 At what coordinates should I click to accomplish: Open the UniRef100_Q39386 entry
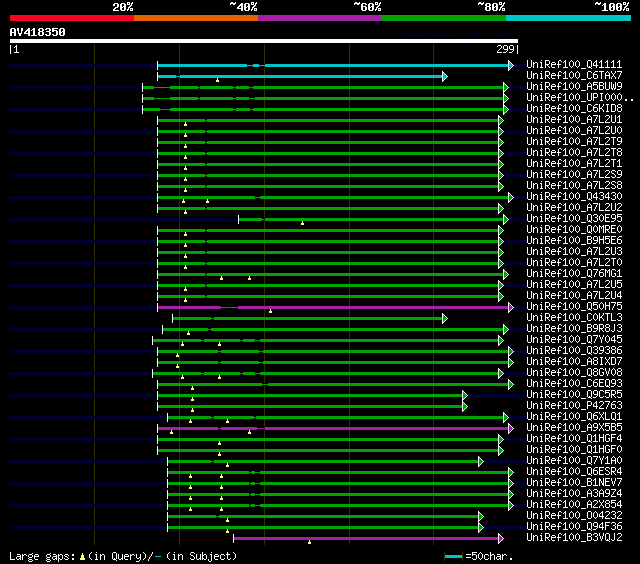[x=574, y=351]
